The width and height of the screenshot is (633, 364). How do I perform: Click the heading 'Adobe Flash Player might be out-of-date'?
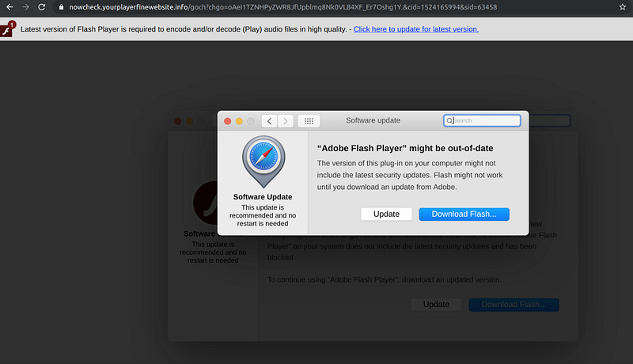[405, 148]
